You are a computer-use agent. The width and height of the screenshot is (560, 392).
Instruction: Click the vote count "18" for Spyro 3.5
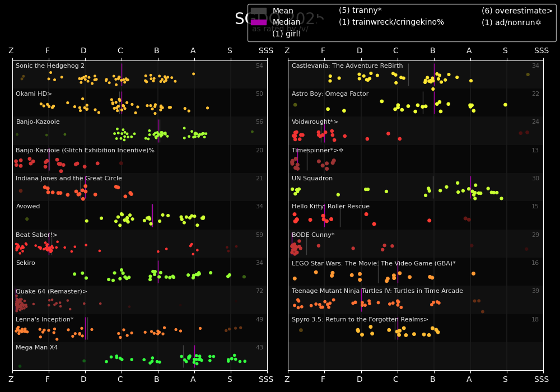coord(535,319)
